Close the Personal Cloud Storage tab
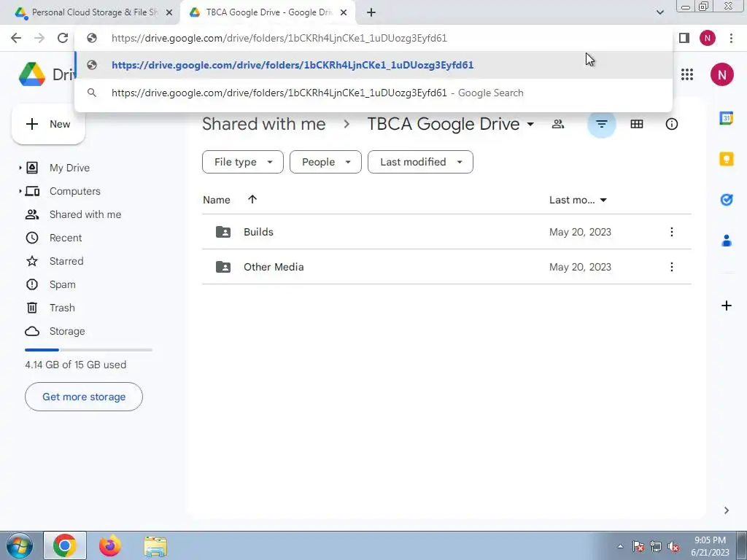The height and width of the screenshot is (560, 747). (169, 12)
